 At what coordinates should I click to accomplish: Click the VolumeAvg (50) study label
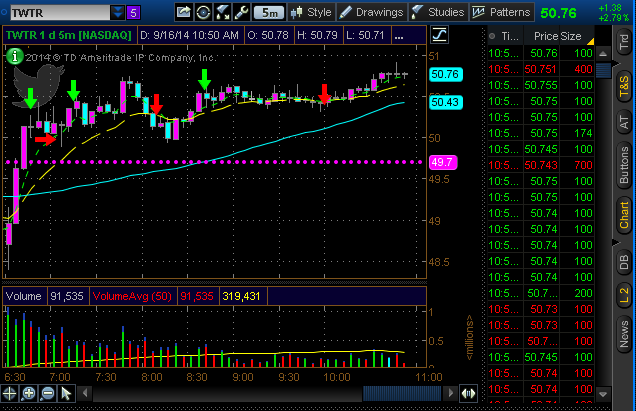132,296
